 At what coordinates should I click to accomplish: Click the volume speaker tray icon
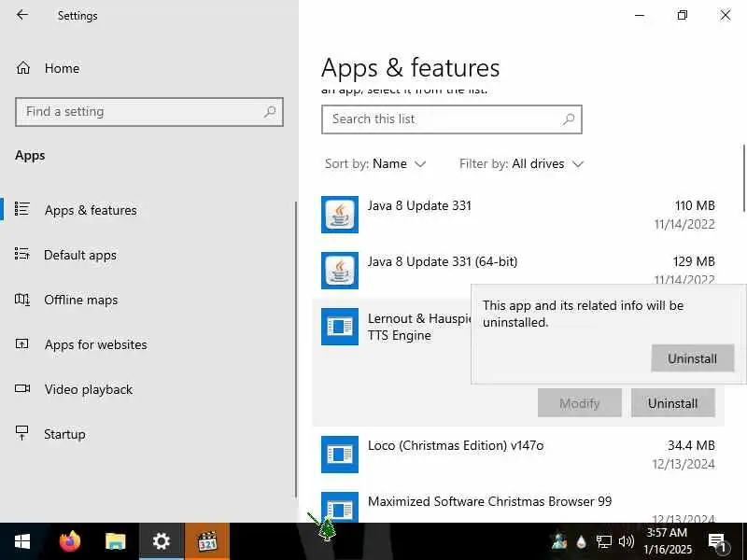click(x=626, y=541)
